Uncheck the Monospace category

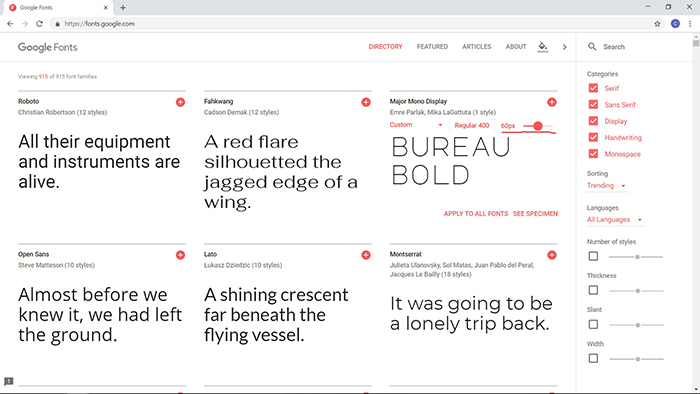pos(593,154)
